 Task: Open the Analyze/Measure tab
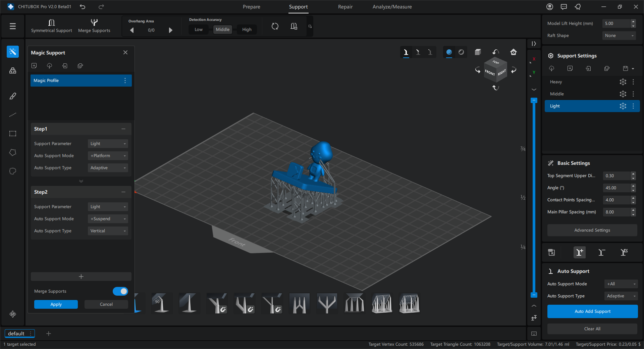[x=392, y=7]
